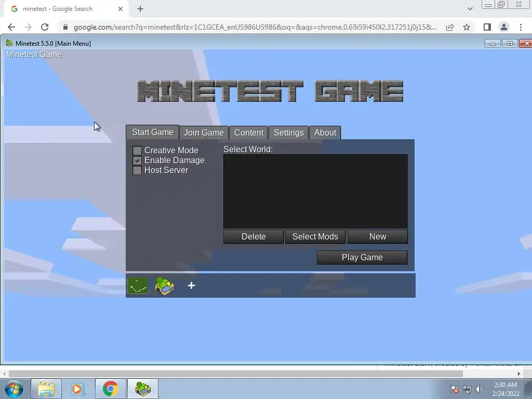The height and width of the screenshot is (399, 532).
Task: Reload the Google search page
Action: (45, 27)
